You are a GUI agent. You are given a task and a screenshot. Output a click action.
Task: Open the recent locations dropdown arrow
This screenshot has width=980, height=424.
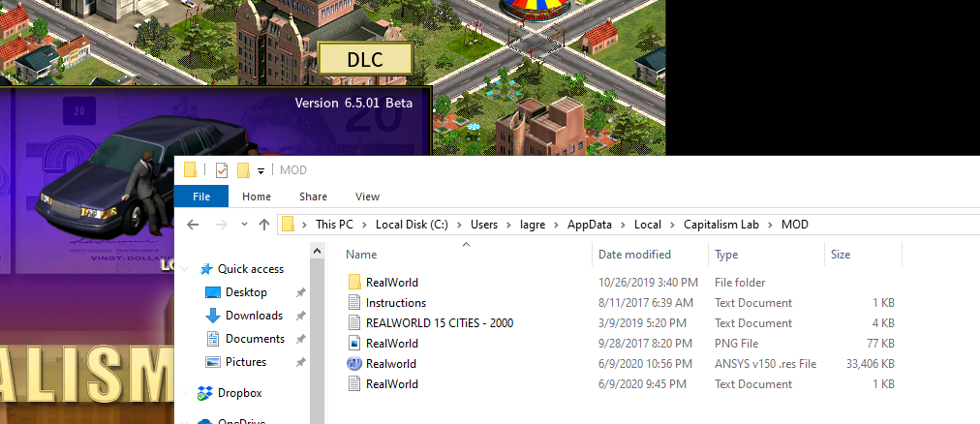[244, 225]
